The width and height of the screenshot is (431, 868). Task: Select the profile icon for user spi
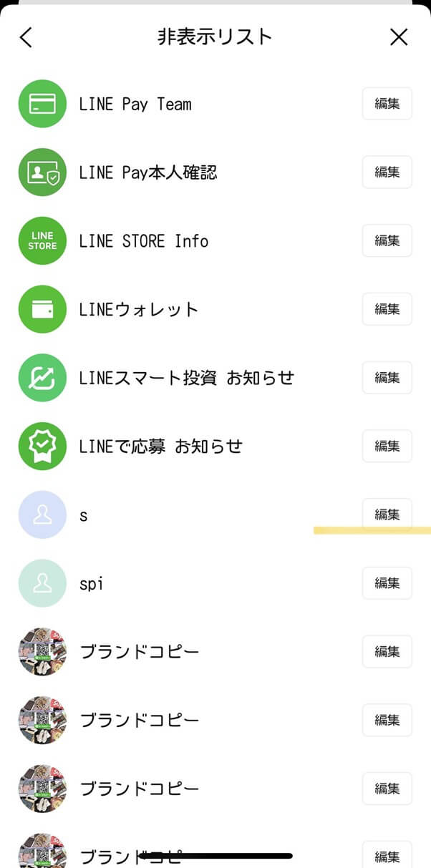[42, 583]
